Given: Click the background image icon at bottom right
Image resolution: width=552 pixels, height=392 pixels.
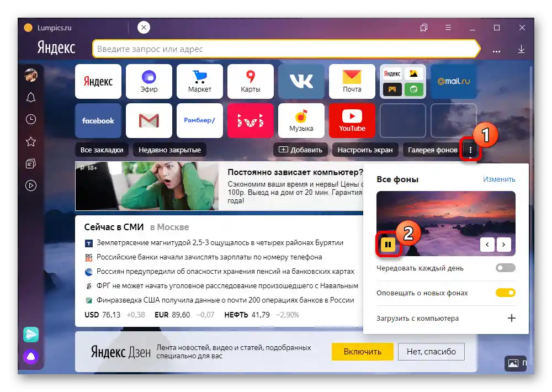Looking at the screenshot, I should point(513,363).
